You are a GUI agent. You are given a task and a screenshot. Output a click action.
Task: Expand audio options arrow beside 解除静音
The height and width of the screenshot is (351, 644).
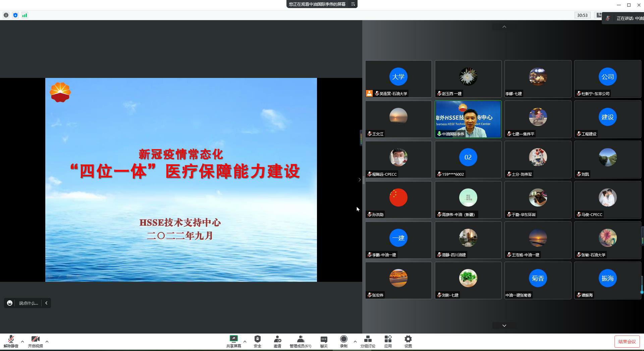[22, 342]
